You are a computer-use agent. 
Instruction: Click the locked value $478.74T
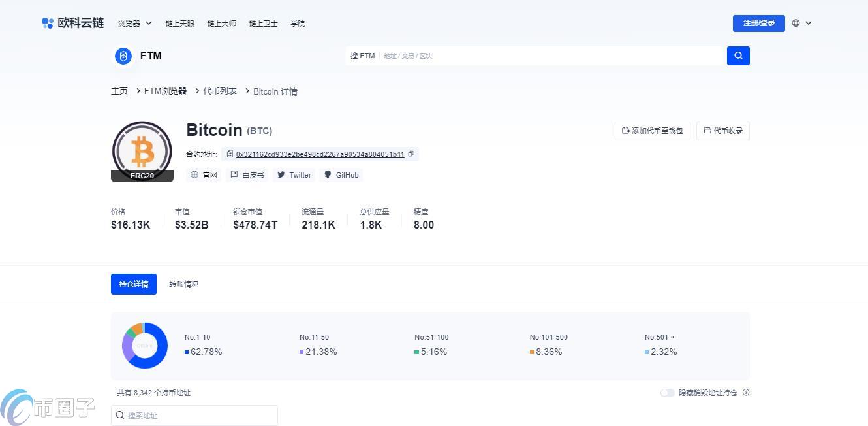coord(255,225)
